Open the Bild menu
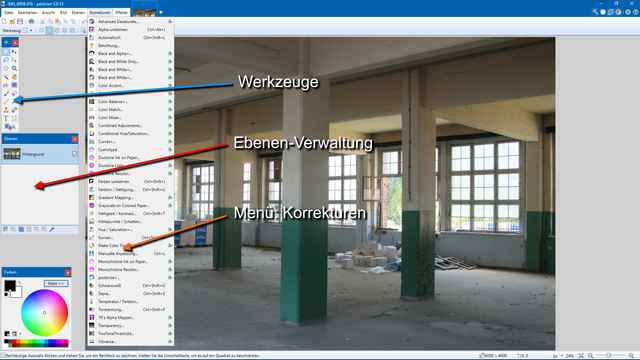 click(x=63, y=13)
